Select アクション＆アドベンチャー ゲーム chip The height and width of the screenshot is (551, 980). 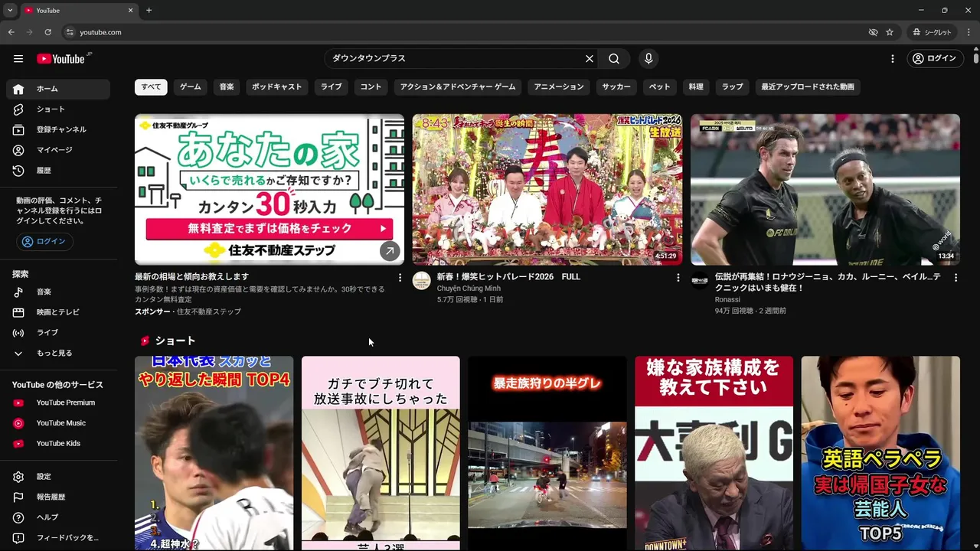(x=458, y=86)
